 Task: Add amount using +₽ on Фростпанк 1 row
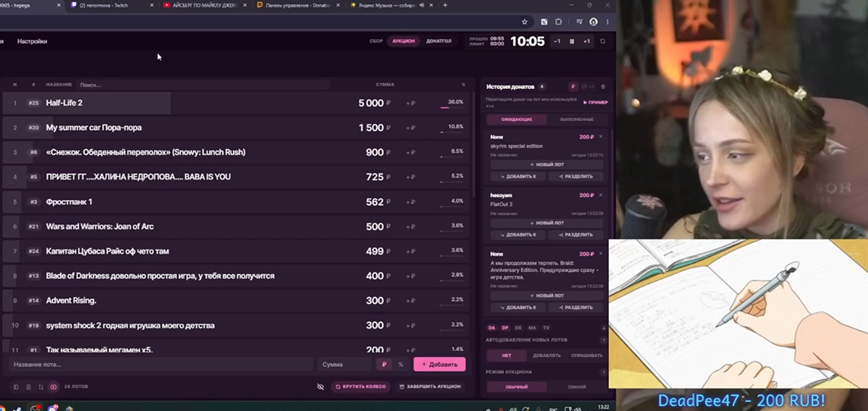click(x=410, y=202)
